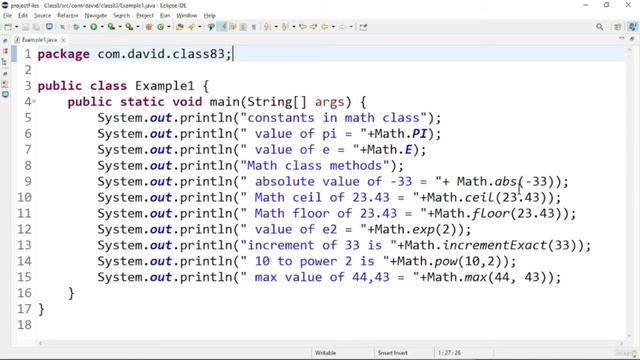Run the program with the green Run icon
Viewport: 640px width, 360px height.
coord(93,27)
